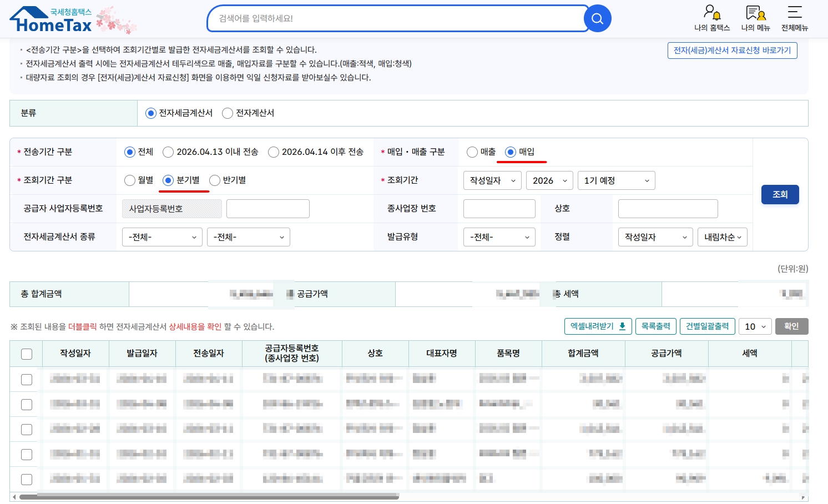
Task: Open the HomeTax logo home link
Action: [x=51, y=20]
